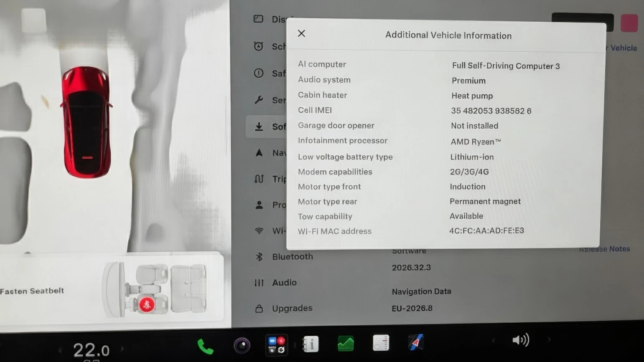
Task: Select the 'Additional Vehicle Information' dialog title
Action: coord(448,35)
